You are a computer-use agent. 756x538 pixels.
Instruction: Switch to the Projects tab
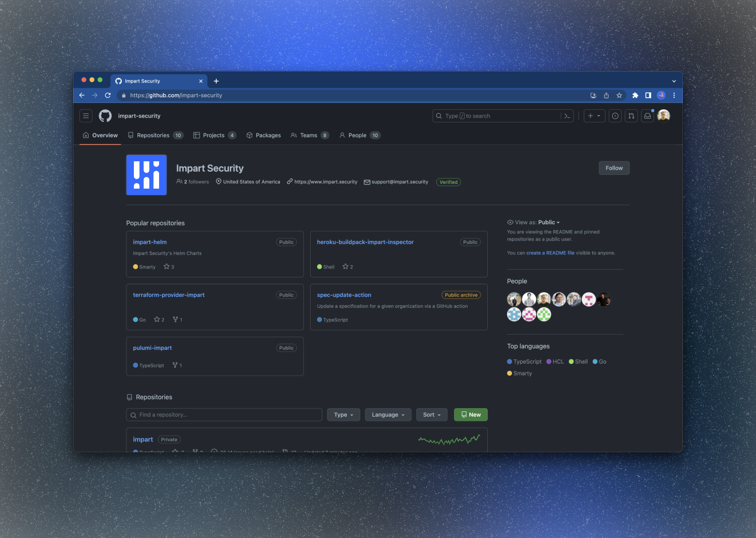(215, 136)
